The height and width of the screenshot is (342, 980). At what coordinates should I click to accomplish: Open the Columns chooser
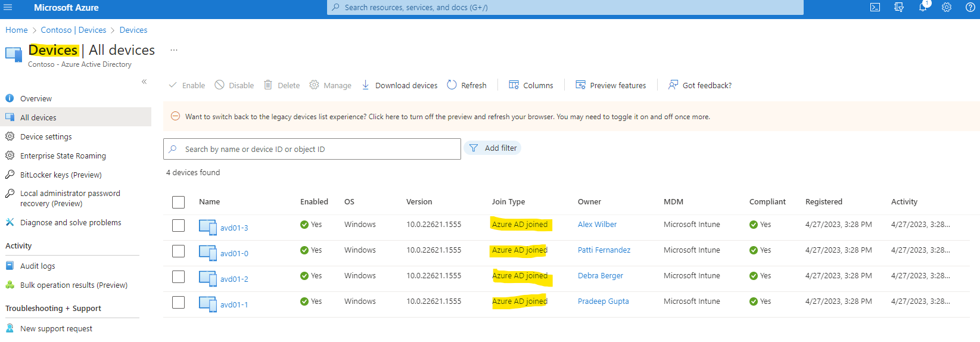tap(531, 85)
